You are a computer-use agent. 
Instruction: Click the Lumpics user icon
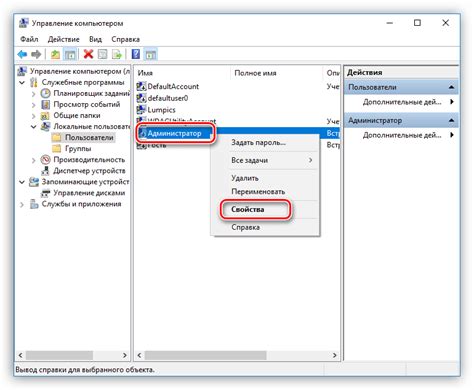141,110
